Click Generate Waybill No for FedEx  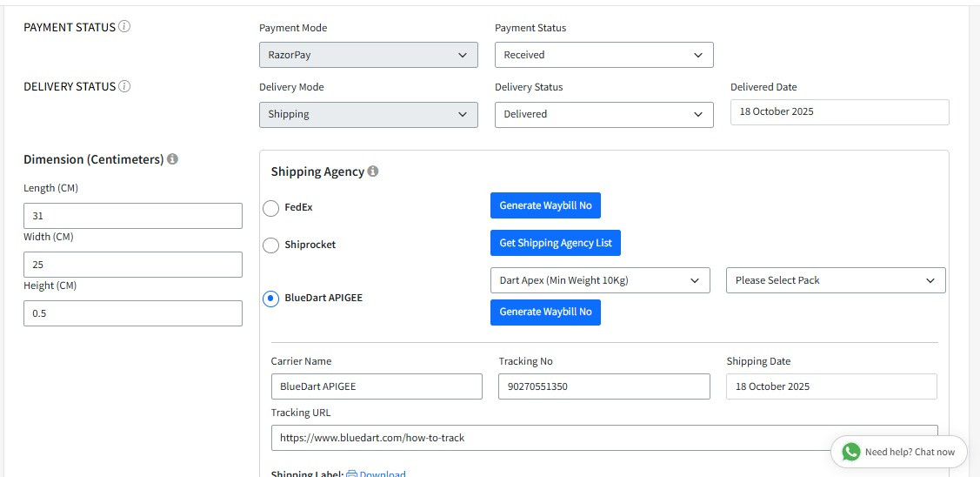click(x=545, y=205)
